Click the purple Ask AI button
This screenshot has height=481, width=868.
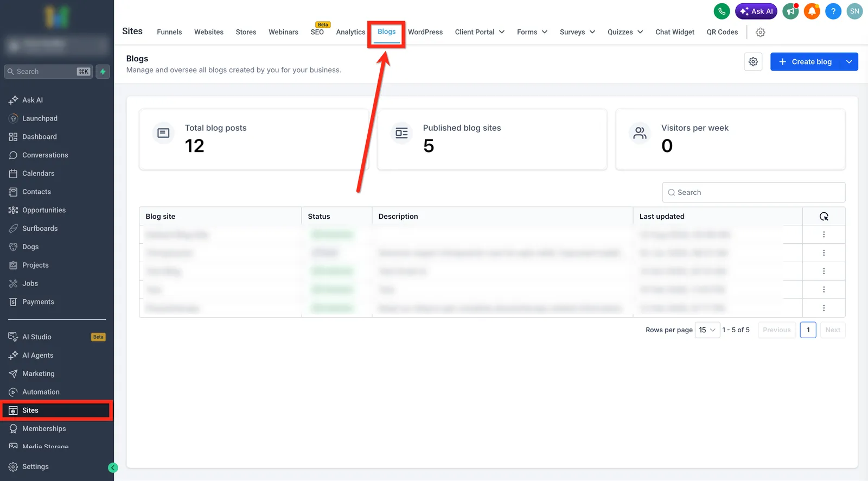[756, 11]
